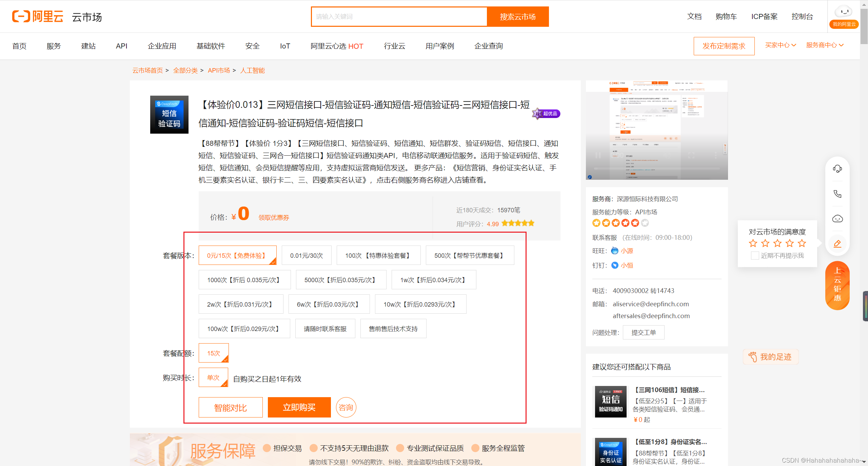This screenshot has width=868, height=466.
Task: Click the 短信验证码 product logo
Action: pos(169,115)
